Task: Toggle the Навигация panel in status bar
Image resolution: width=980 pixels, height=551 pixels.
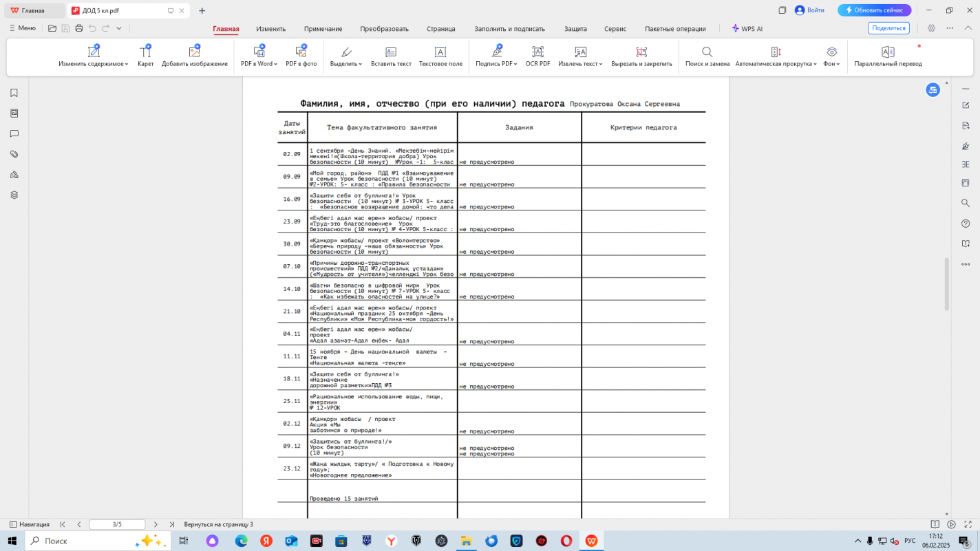Action: [x=30, y=524]
